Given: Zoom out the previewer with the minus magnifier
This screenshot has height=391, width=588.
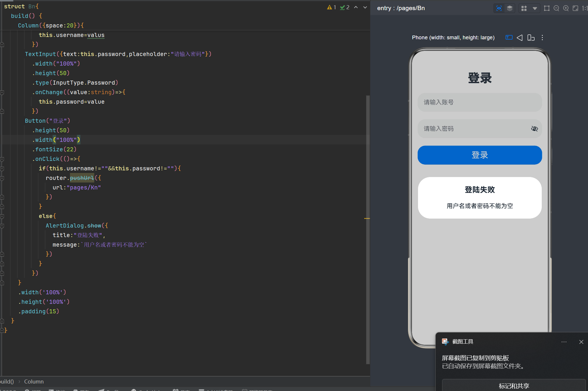Looking at the screenshot, I should coord(556,8).
